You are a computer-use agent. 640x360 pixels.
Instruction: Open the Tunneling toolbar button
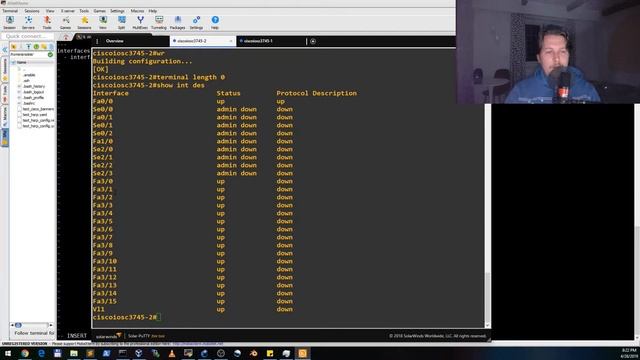(159, 22)
